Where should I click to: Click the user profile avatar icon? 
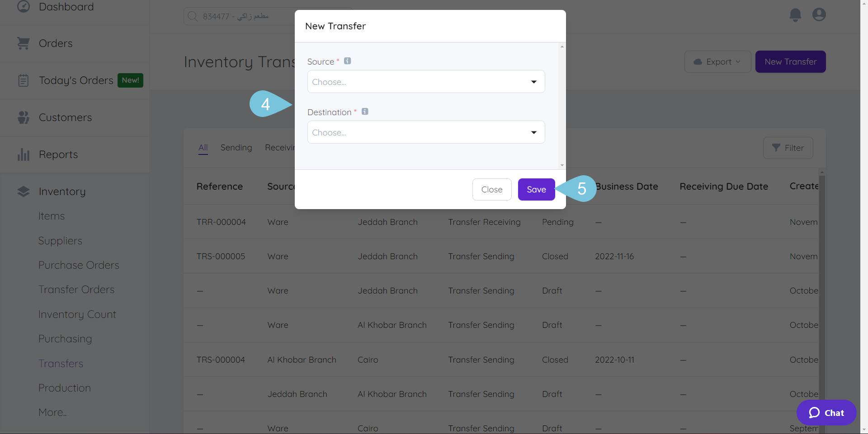tap(819, 14)
